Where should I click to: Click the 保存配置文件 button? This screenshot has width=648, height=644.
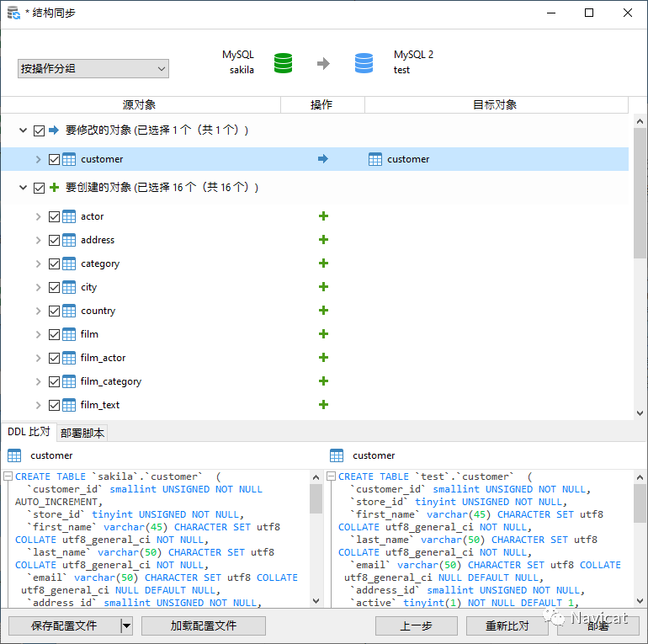pos(64,625)
